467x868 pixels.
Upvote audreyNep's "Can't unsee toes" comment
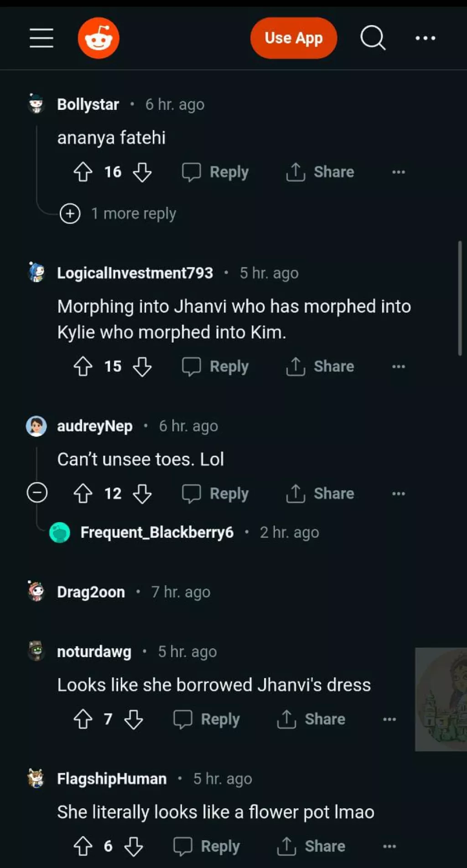(x=83, y=494)
